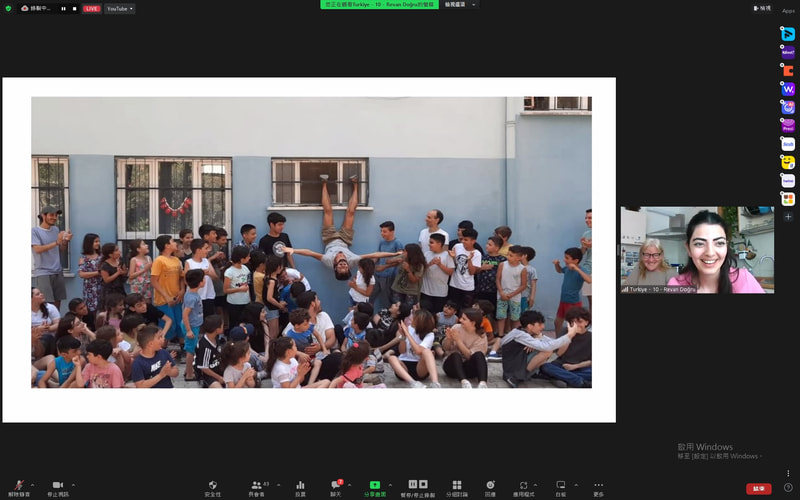Image resolution: width=800 pixels, height=500 pixels.
Task: Open video options arrow beside camera
Action: [73, 485]
